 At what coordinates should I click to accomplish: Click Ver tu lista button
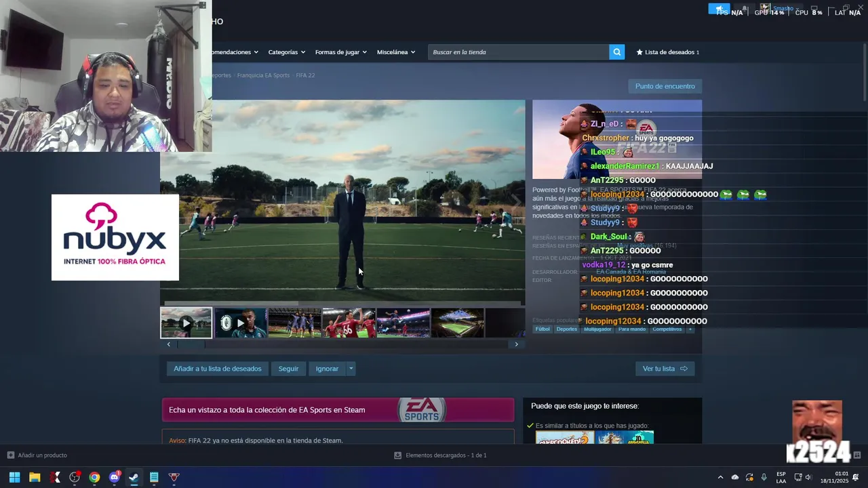click(x=665, y=369)
